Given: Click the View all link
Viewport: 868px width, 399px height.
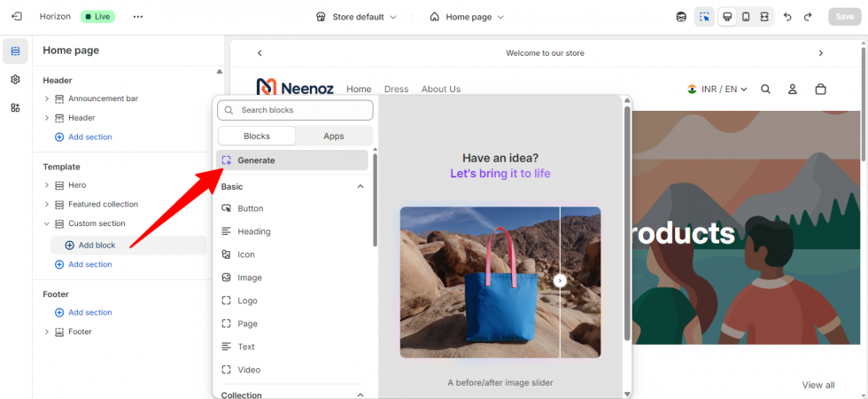Looking at the screenshot, I should point(818,385).
